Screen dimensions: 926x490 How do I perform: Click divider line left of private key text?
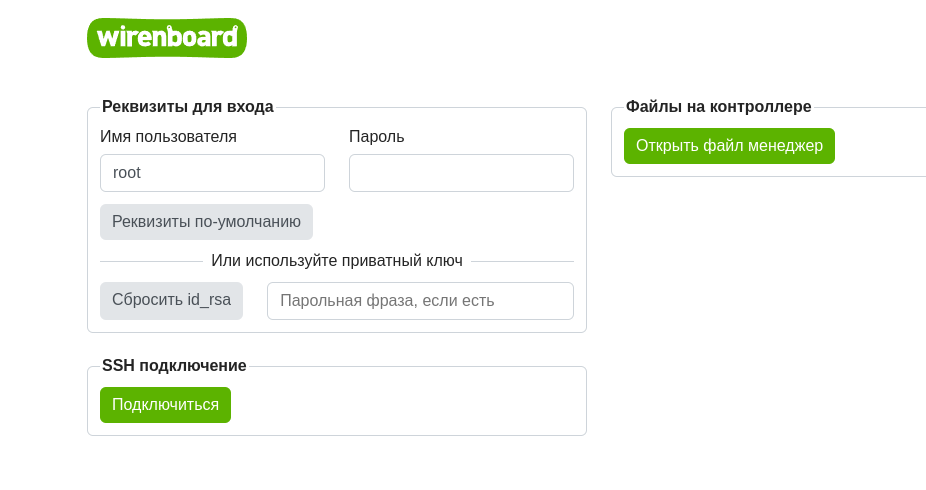(150, 262)
